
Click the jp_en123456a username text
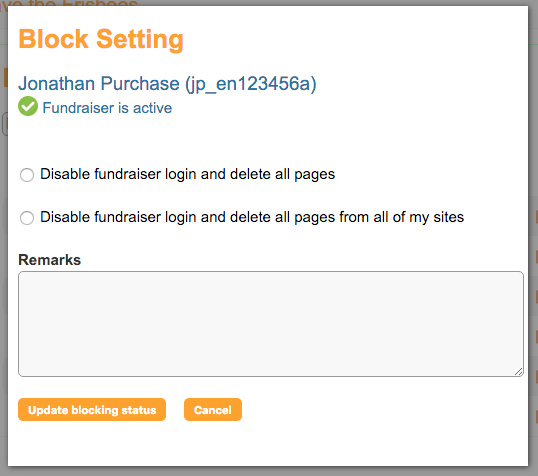[251, 84]
